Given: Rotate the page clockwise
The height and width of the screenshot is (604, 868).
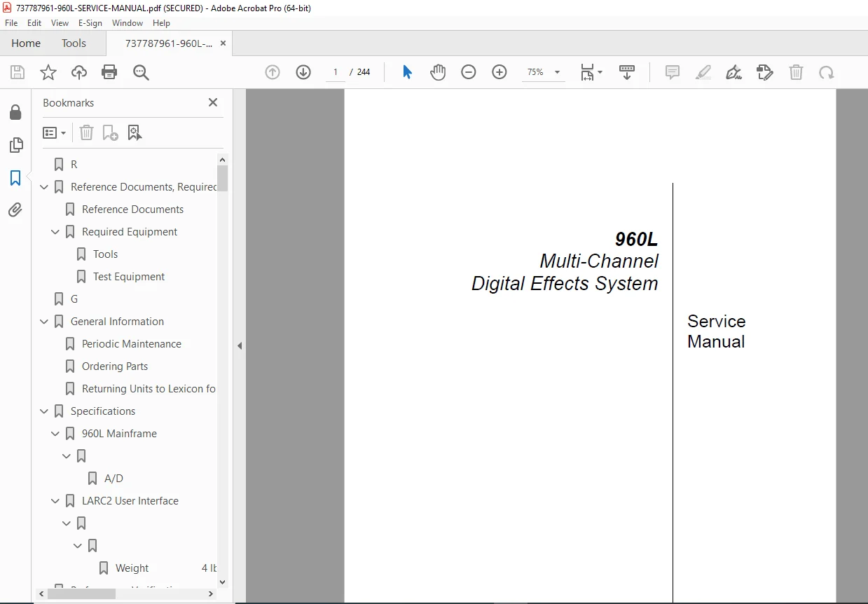Looking at the screenshot, I should coord(827,72).
